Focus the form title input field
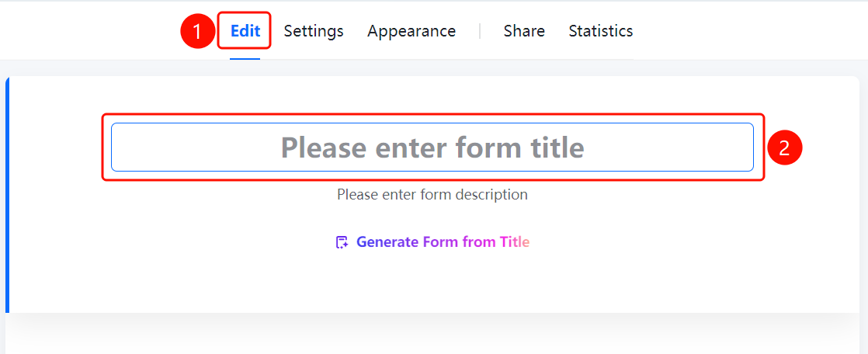 (x=432, y=147)
